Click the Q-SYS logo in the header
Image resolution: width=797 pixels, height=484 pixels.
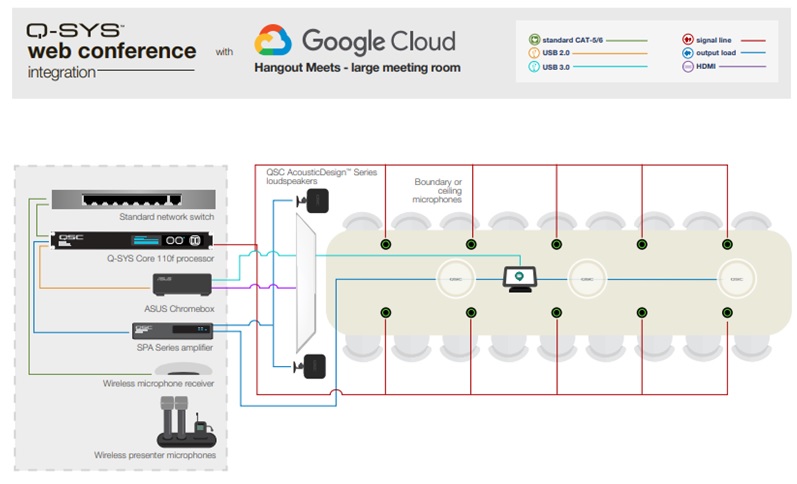click(74, 31)
